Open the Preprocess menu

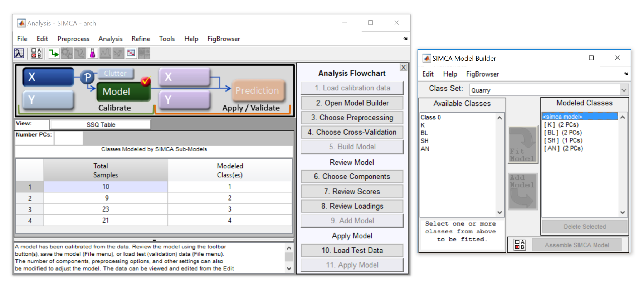click(73, 39)
